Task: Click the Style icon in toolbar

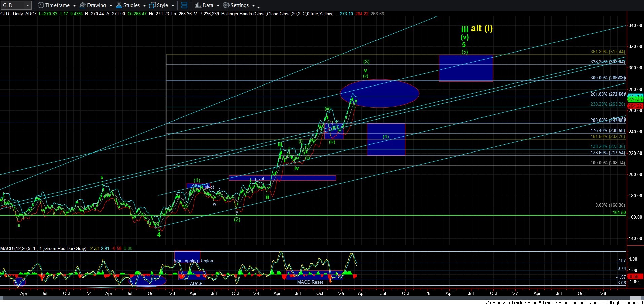Action: point(153,5)
